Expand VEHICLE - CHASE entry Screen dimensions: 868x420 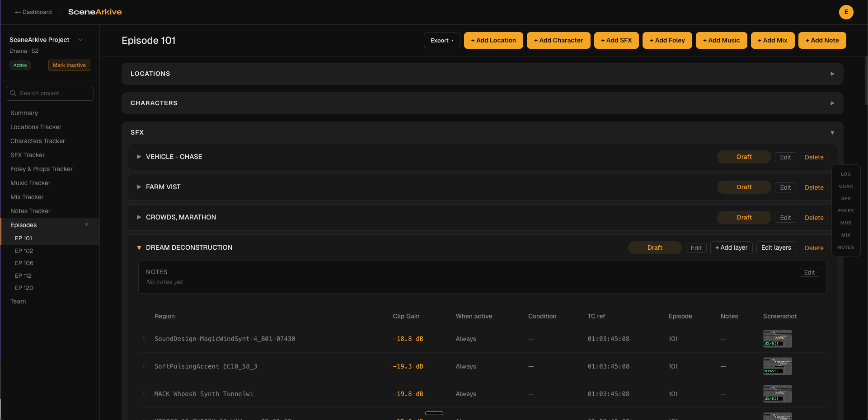(139, 157)
